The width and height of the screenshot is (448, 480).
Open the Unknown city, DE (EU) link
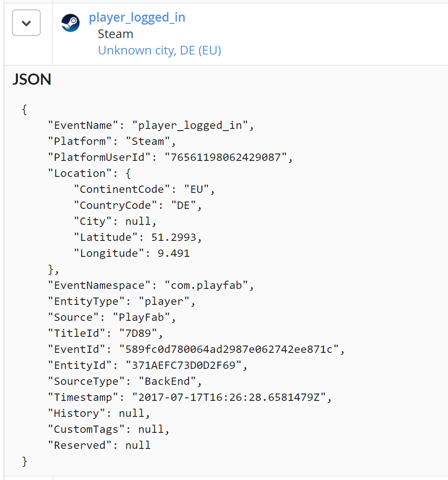[x=159, y=50]
